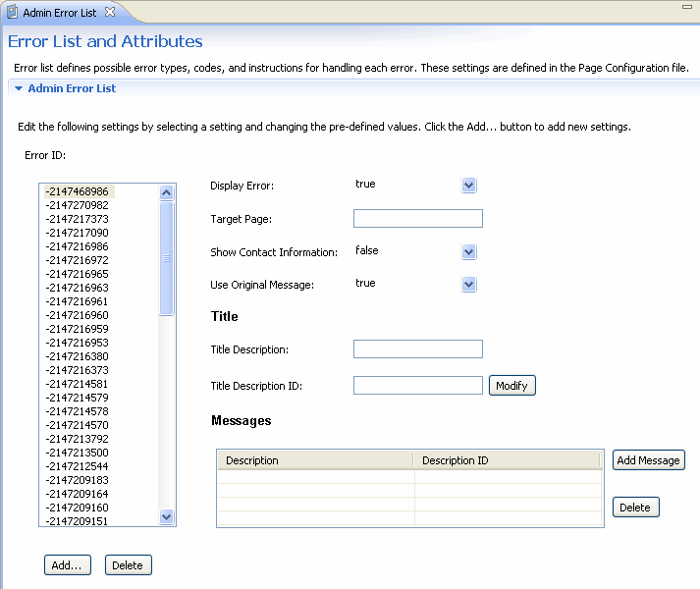Open the Show Contact Information dropdown
This screenshot has width=700, height=589.
click(468, 252)
